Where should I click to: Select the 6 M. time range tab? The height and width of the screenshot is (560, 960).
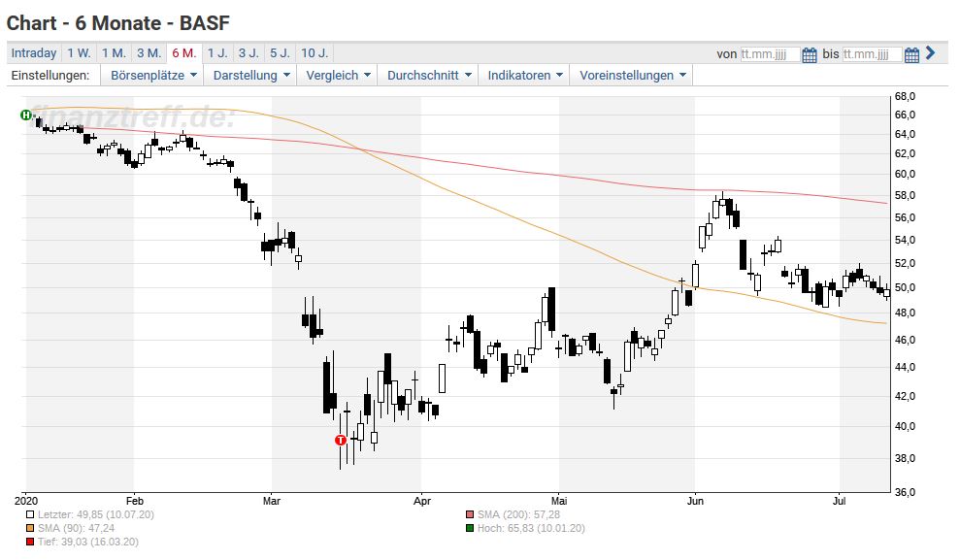pos(184,53)
